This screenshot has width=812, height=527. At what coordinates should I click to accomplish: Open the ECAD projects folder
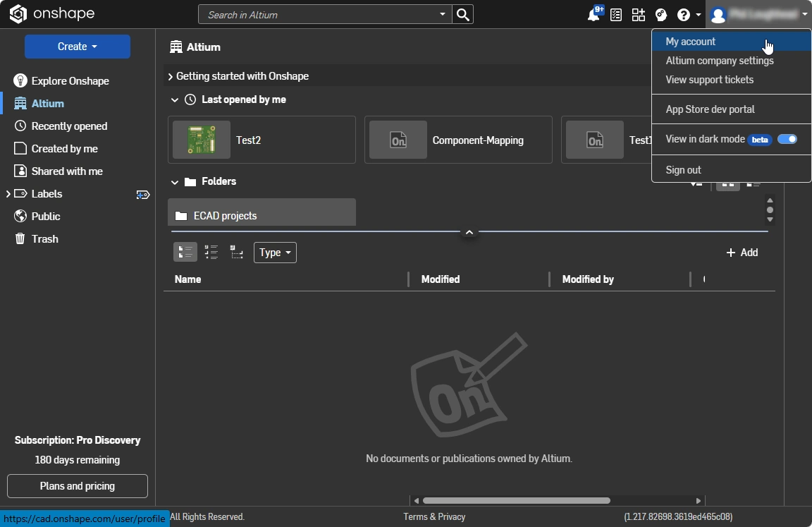tap(262, 212)
